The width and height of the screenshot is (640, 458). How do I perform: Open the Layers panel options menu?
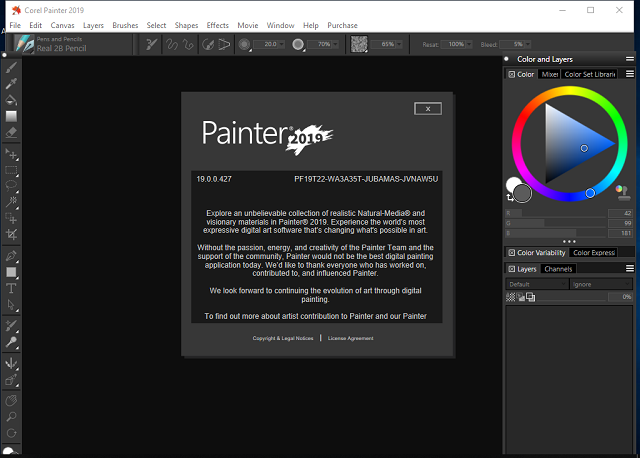(x=630, y=269)
